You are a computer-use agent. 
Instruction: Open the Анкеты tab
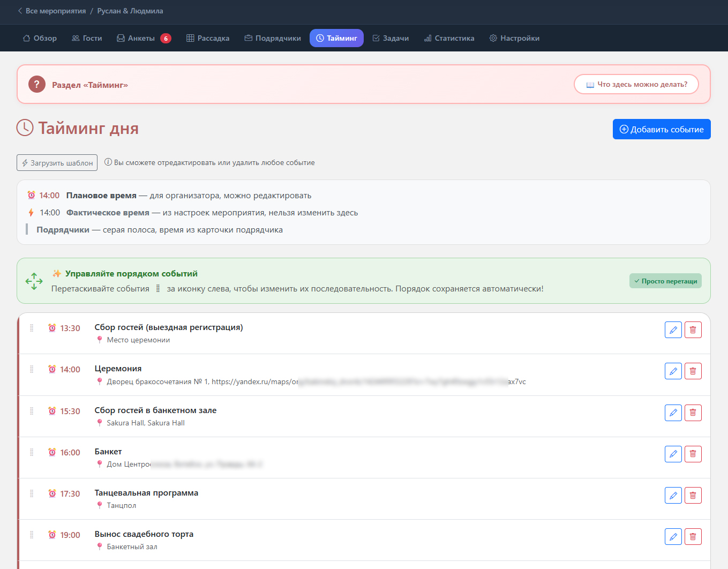[x=144, y=38]
